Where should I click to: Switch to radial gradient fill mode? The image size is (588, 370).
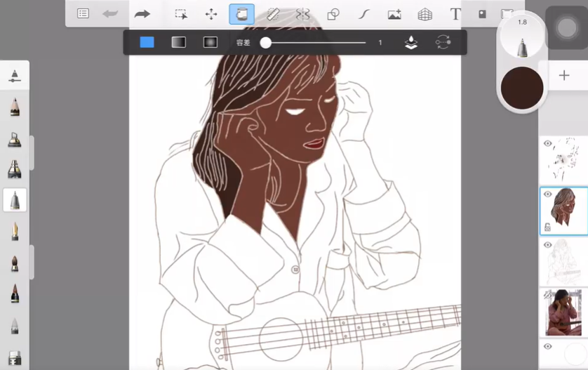tap(210, 43)
